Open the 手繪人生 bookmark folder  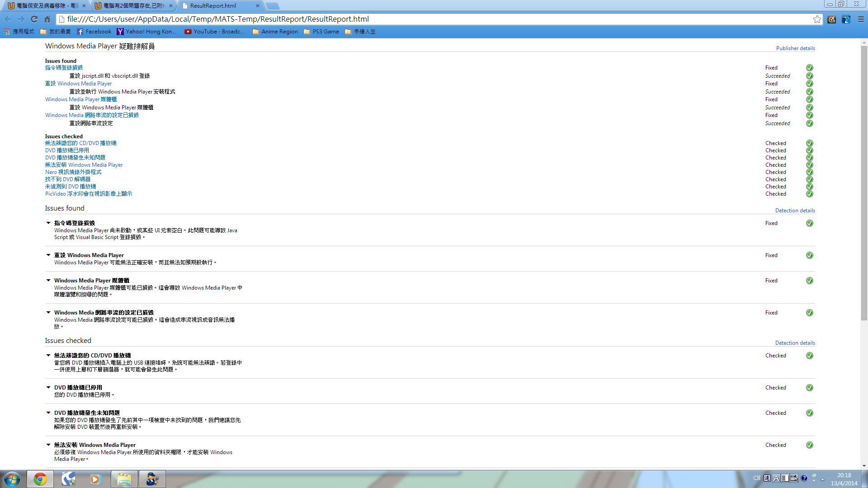pyautogui.click(x=360, y=32)
